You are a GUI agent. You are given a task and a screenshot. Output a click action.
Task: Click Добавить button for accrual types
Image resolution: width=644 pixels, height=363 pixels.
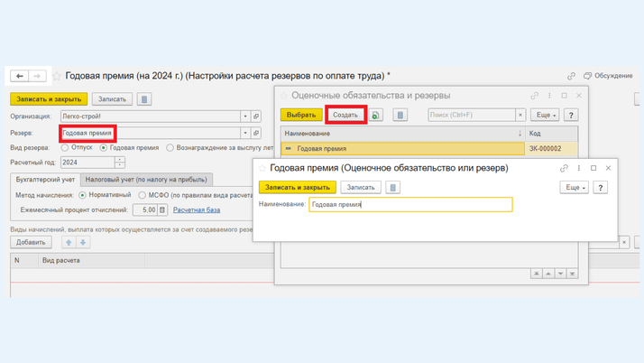31,242
